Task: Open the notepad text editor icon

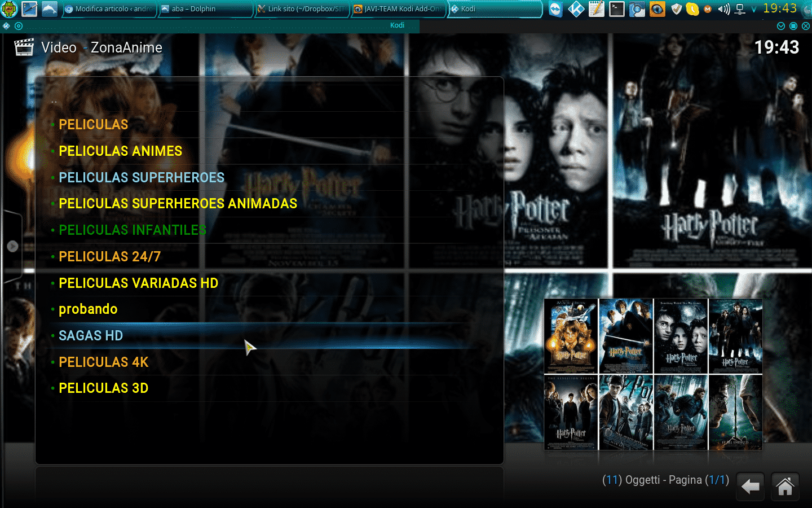Action: point(597,9)
